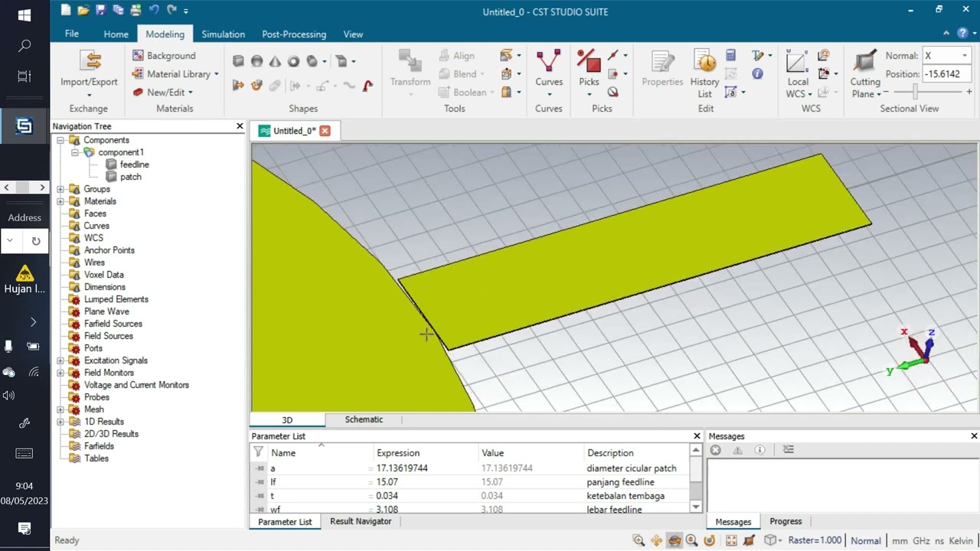Adjust the cutting plane position slider
980x551 pixels.
(915, 92)
